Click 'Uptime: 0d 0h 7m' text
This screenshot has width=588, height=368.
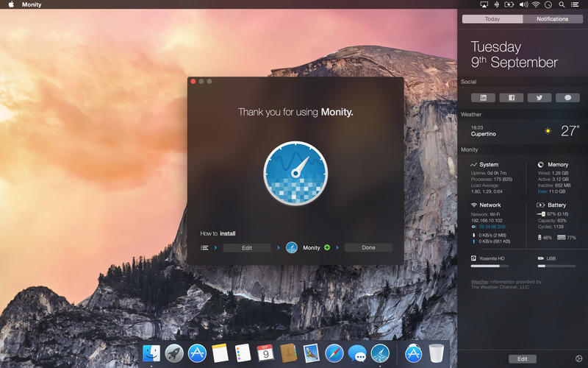pyautogui.click(x=489, y=173)
